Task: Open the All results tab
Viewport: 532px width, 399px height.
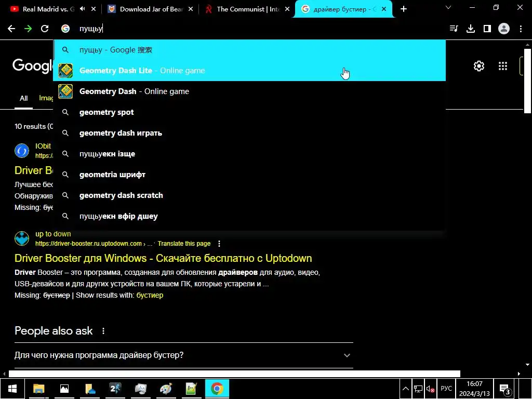Action: (x=23, y=98)
